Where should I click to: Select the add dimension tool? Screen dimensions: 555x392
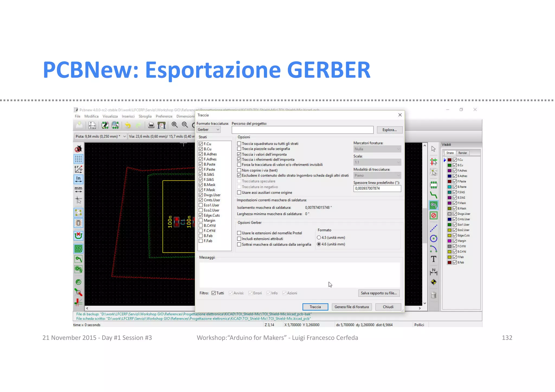(434, 272)
